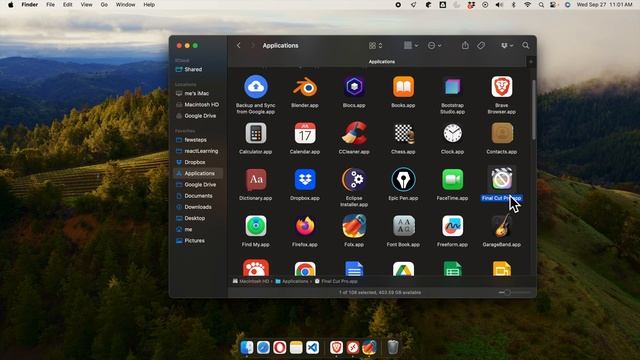
Task: Click the Finder window vertical scrollbar
Action: (533, 110)
